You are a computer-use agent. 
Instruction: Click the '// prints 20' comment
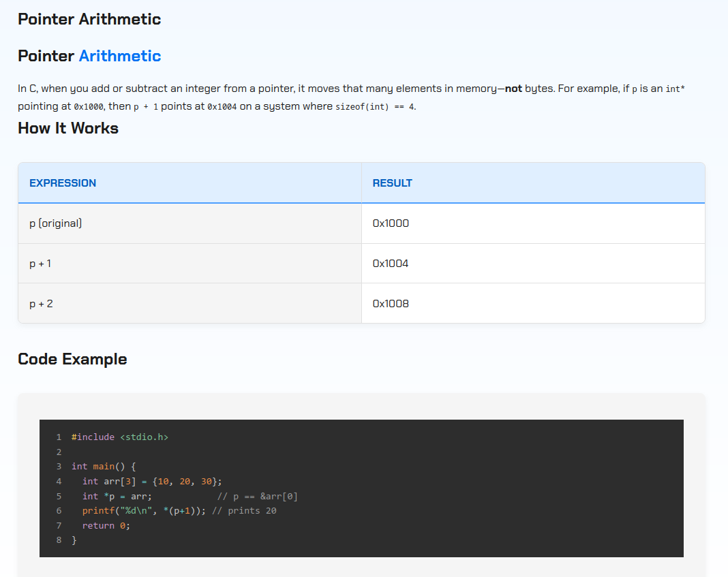pos(244,511)
